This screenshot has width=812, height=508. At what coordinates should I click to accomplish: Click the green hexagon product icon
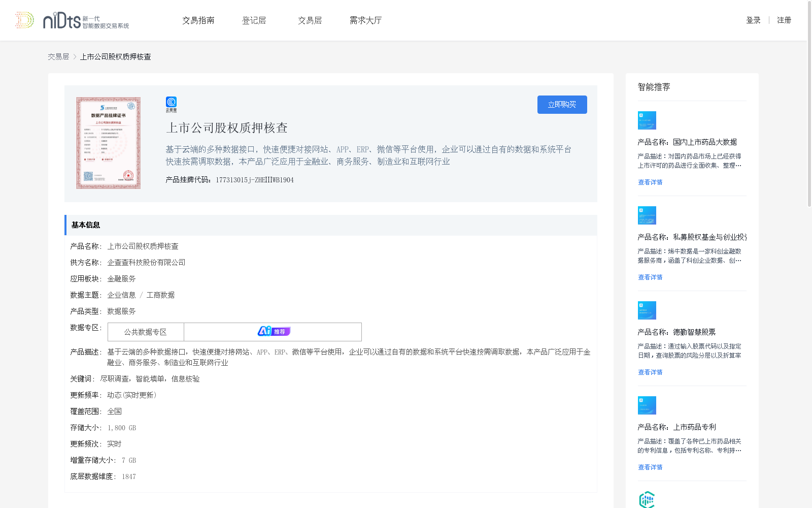[x=647, y=500]
